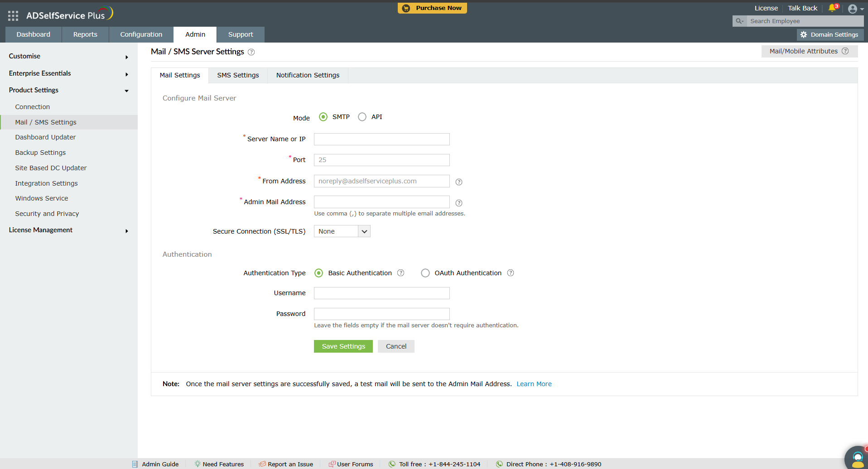Open notifications via the bell icon
Viewport: 868px width, 469px height.
(x=832, y=8)
